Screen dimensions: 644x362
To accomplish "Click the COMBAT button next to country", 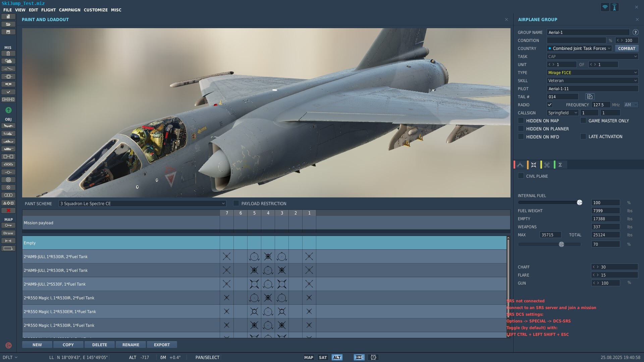I will coord(627,48).
